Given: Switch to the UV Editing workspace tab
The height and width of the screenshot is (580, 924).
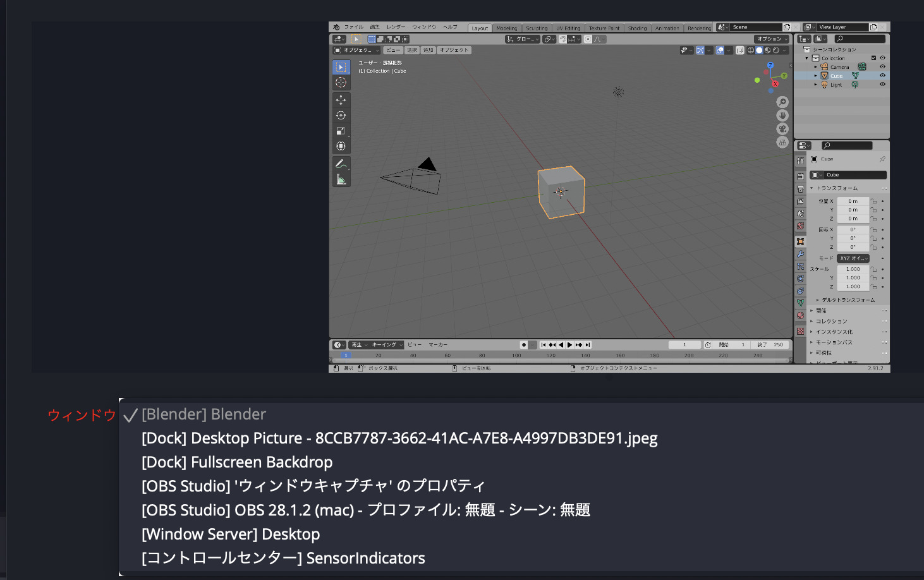Looking at the screenshot, I should [x=568, y=28].
